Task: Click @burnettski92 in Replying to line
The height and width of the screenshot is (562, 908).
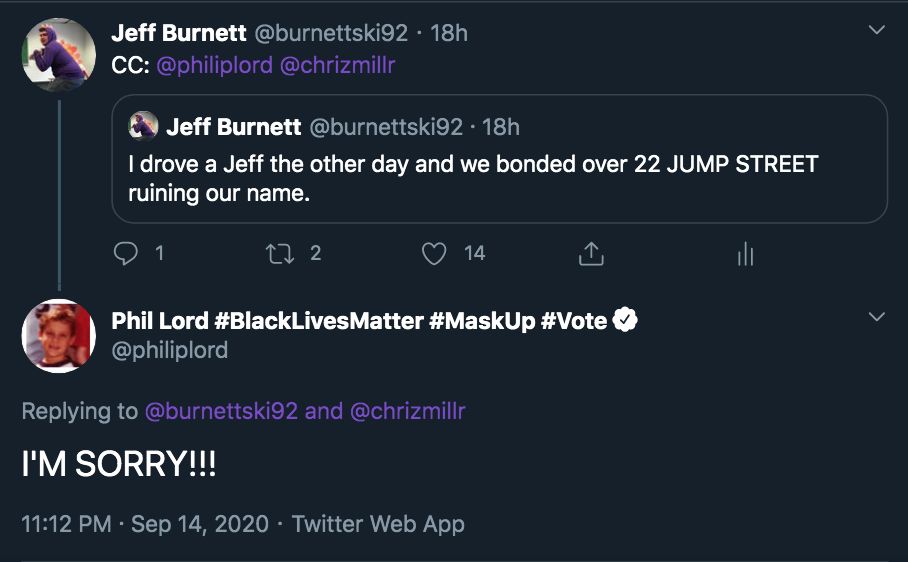Action: point(221,411)
